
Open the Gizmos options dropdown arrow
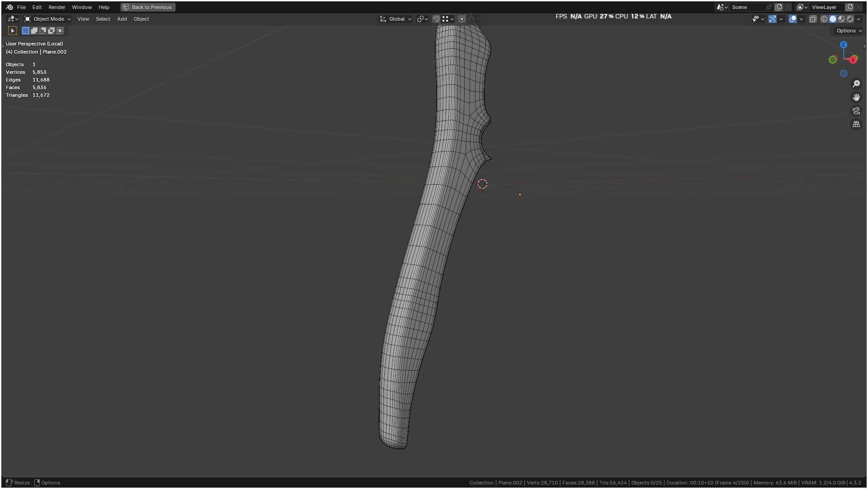[x=781, y=19]
